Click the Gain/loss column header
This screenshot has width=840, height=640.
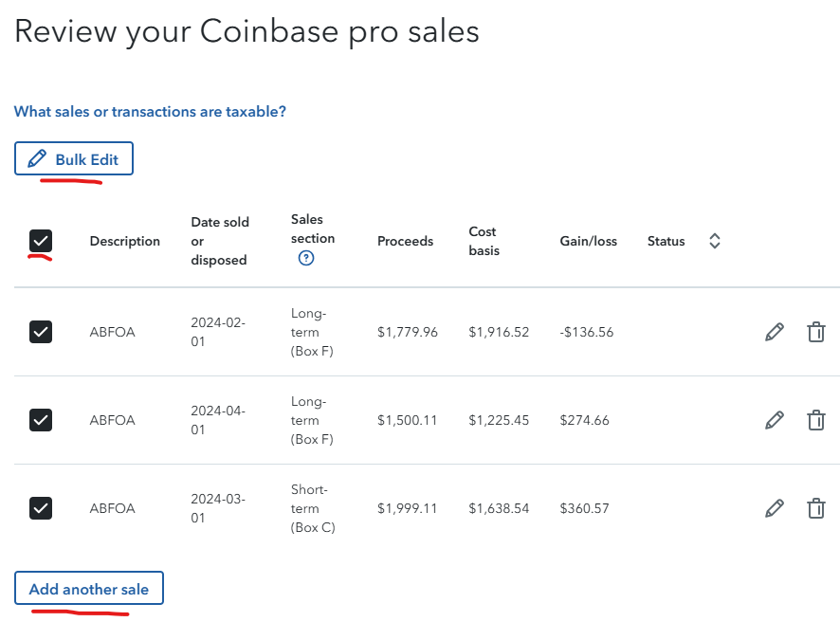(588, 241)
